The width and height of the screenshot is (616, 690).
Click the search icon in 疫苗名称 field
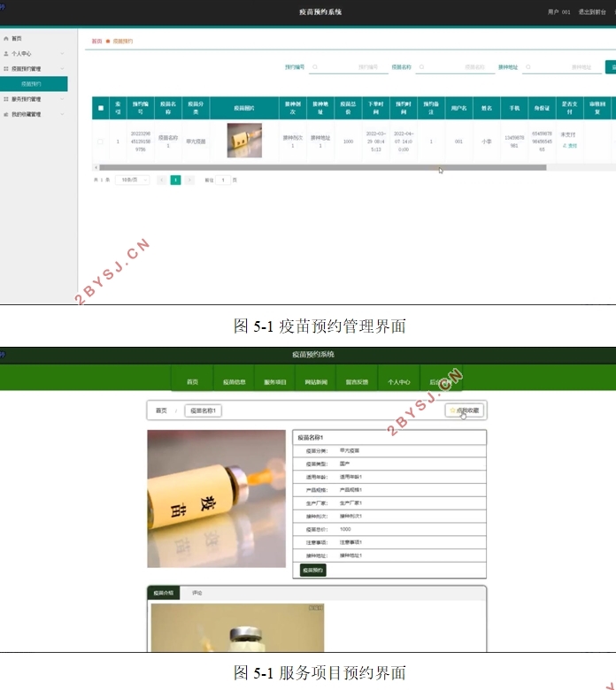point(421,67)
